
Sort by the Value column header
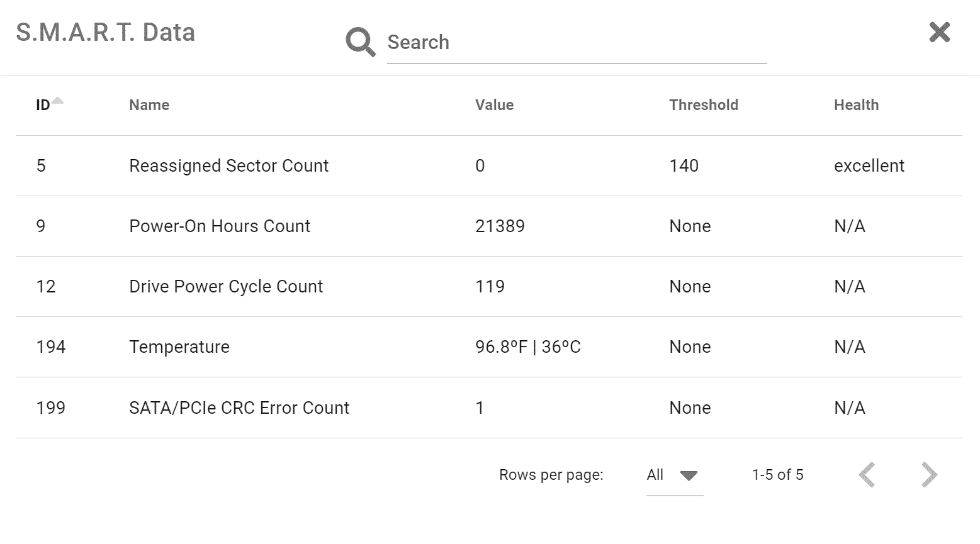point(494,105)
